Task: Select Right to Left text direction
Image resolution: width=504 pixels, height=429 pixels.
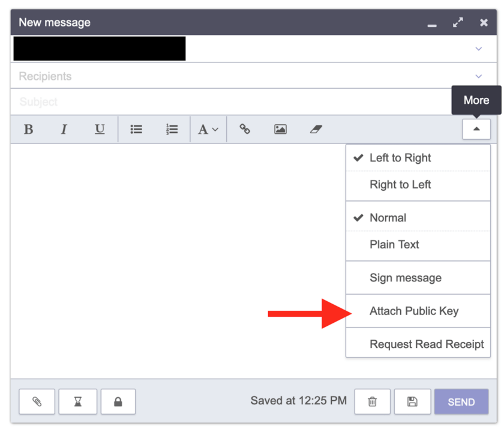Action: click(x=418, y=185)
